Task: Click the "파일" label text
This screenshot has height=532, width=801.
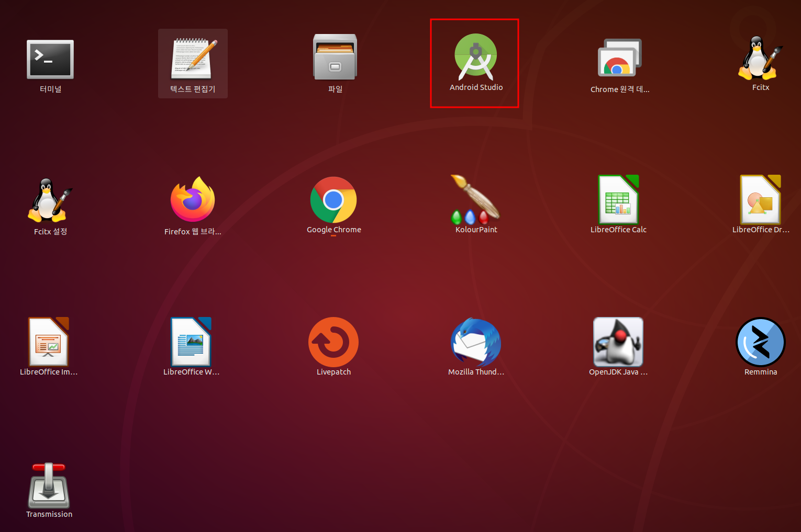Action: click(x=336, y=89)
